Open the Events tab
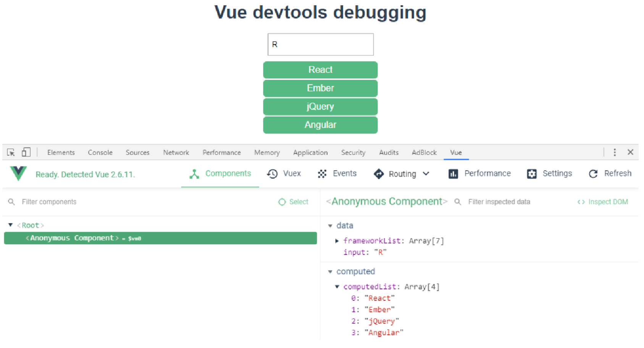644x348 pixels. 337,174
